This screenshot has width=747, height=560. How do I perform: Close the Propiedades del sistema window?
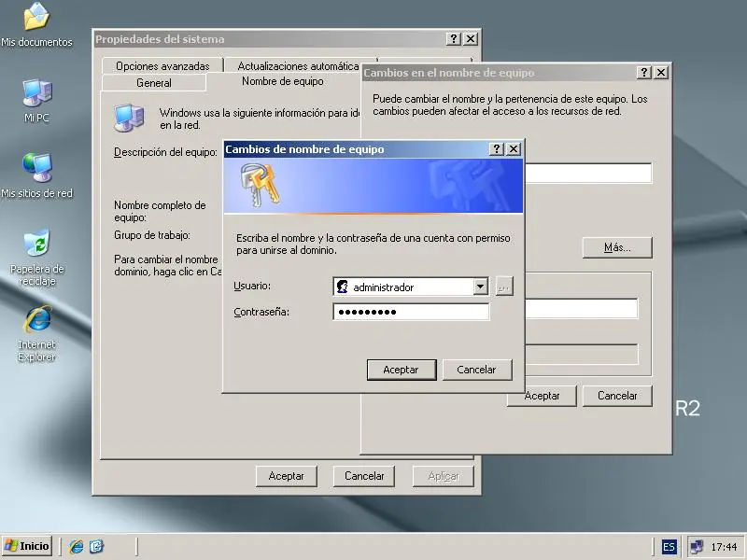click(x=471, y=38)
